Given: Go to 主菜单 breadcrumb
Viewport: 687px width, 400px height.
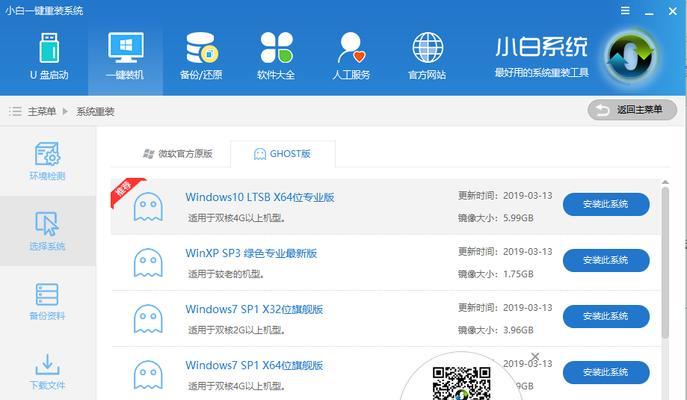Looking at the screenshot, I should [x=42, y=112].
